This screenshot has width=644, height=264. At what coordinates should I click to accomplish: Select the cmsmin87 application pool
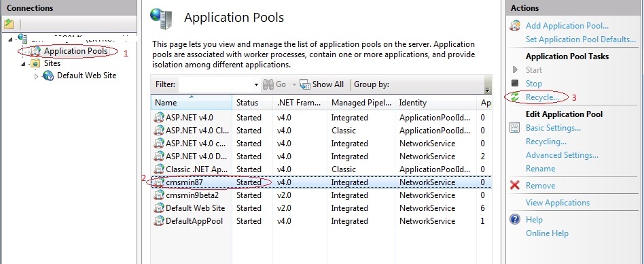(321, 182)
